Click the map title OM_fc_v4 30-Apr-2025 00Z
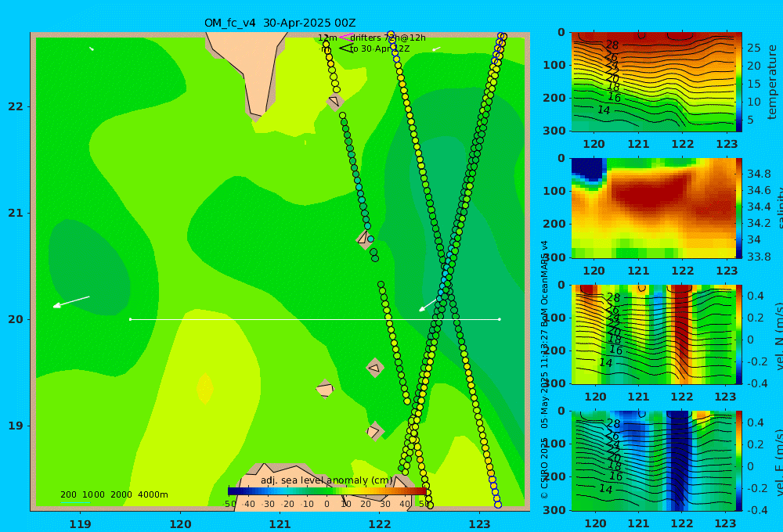 [x=280, y=23]
